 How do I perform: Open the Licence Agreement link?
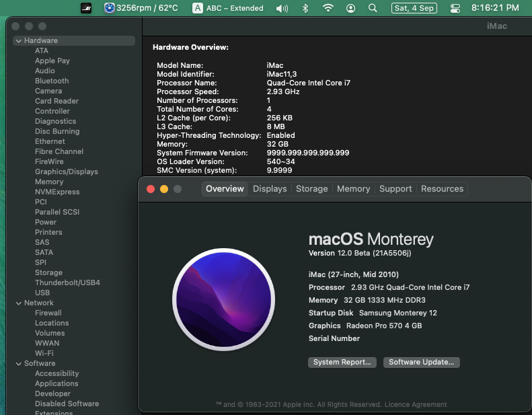tap(416, 404)
